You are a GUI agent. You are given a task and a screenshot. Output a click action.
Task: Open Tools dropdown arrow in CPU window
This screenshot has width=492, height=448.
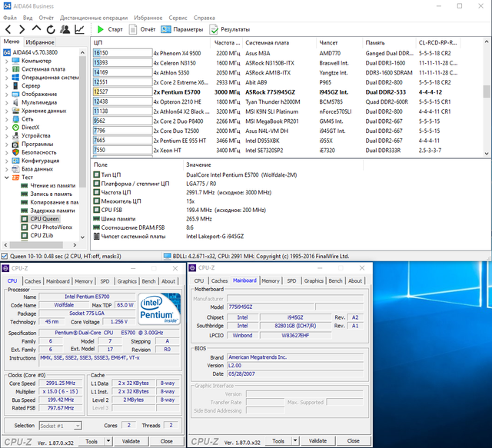click(108, 441)
